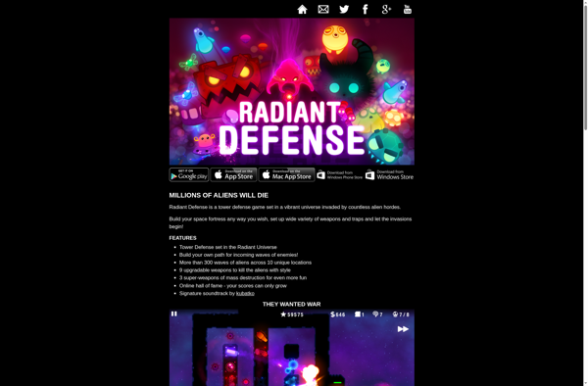588x386 pixels.
Task: Open the Twitter bird icon
Action: (x=344, y=10)
